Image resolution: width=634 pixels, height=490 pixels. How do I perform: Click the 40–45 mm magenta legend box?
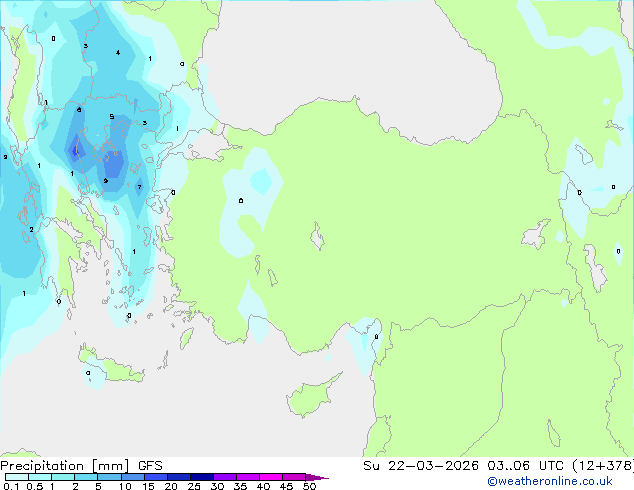tap(271, 477)
